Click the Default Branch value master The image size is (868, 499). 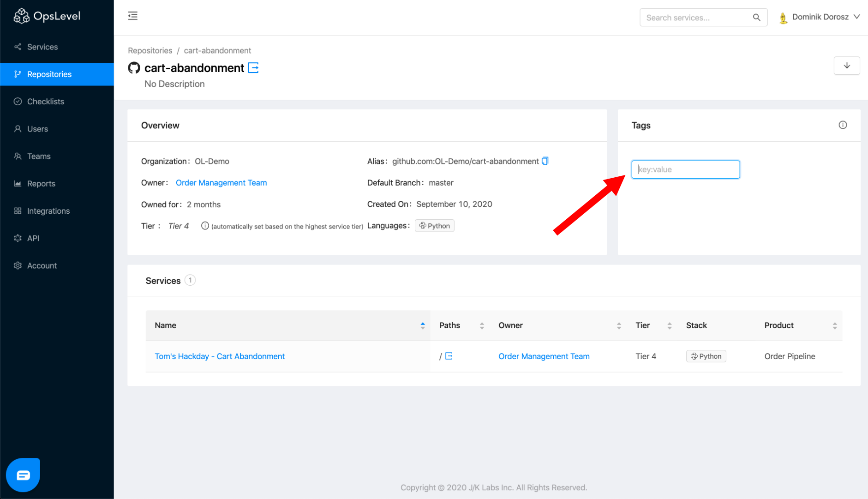(x=441, y=183)
